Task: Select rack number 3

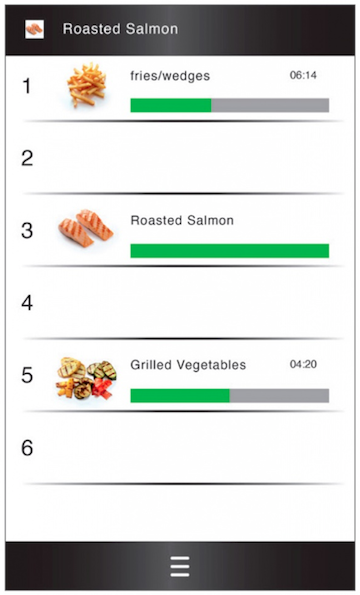Action: click(x=27, y=230)
